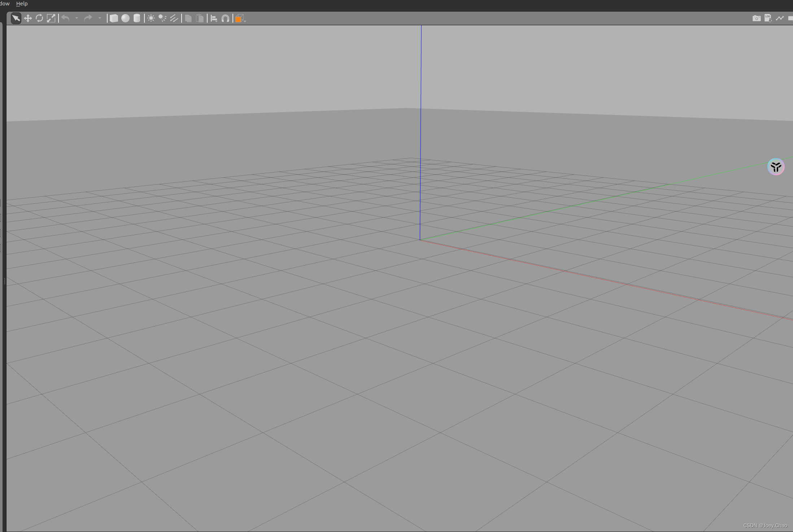Image resolution: width=793 pixels, height=532 pixels.
Task: Select the scale mode tool
Action: pos(51,18)
